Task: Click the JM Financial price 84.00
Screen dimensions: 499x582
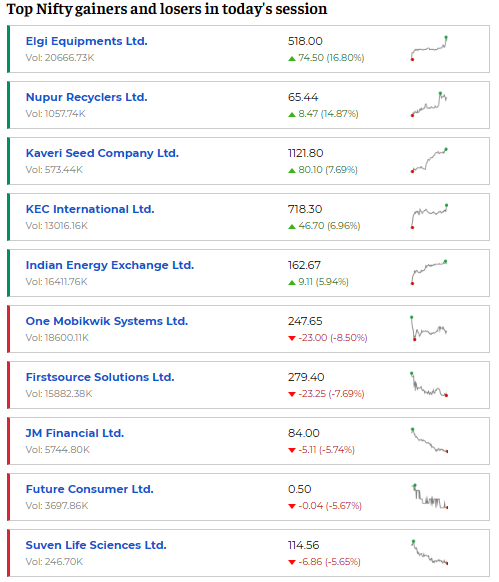Action: click(304, 434)
